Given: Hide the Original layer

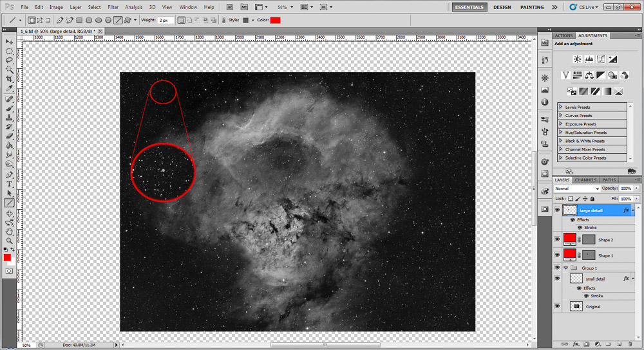Looking at the screenshot, I should click(557, 306).
